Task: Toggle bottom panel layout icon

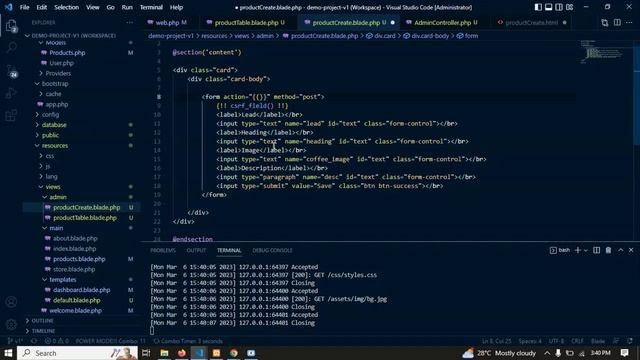Action: tap(549, 7)
